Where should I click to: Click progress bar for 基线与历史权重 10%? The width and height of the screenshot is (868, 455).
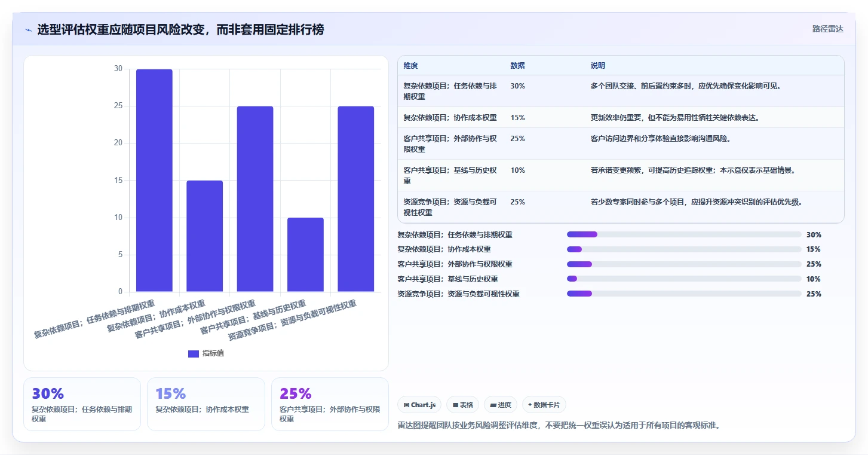(x=684, y=279)
